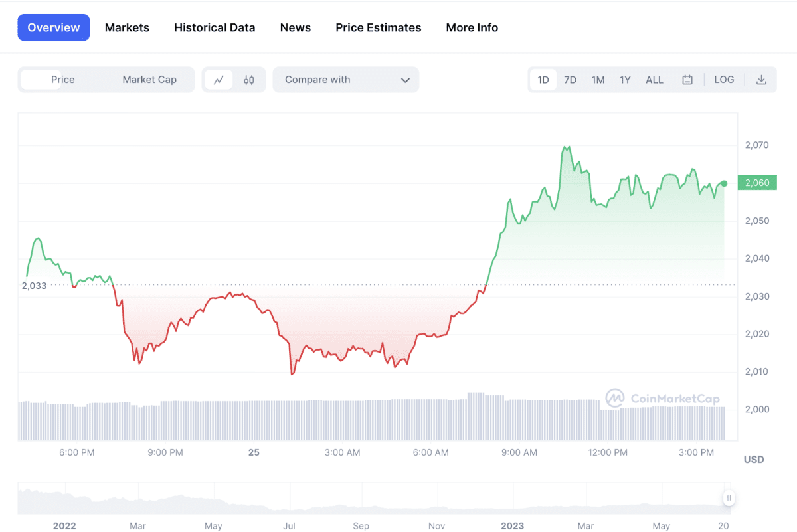Download the chart data
Viewport: 797px width, 532px height.
(x=761, y=79)
